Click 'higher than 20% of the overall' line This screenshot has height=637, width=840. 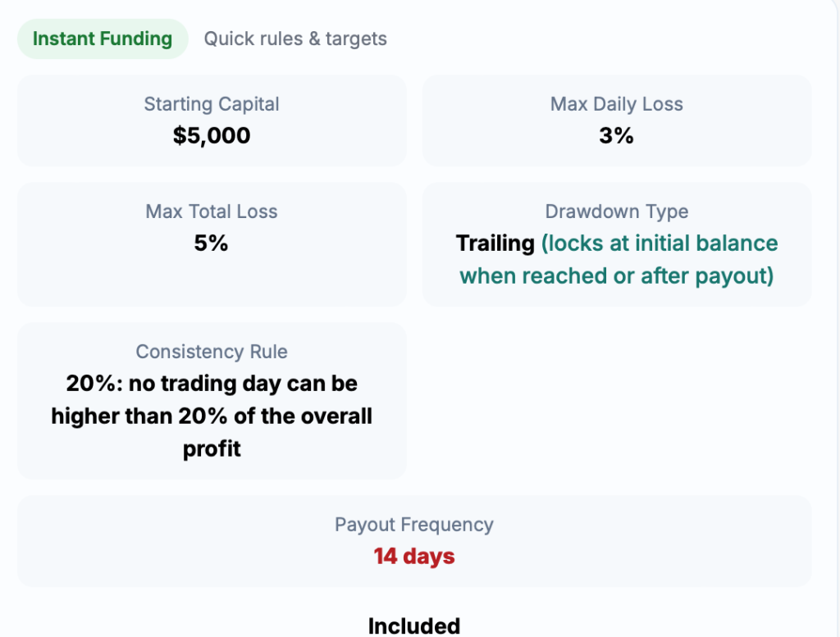pos(212,416)
